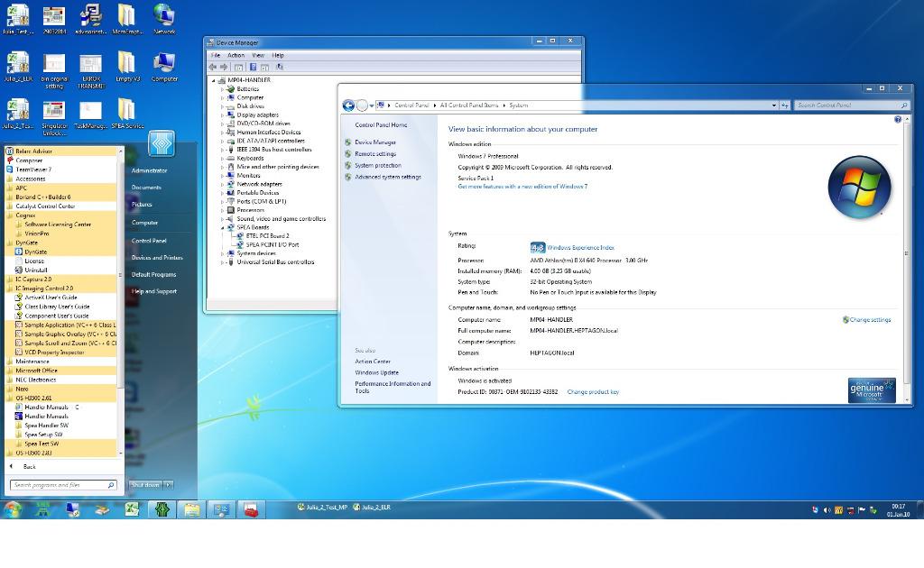924x568 pixels.
Task: Click the Belarc Advisor program entry
Action: coord(33,151)
